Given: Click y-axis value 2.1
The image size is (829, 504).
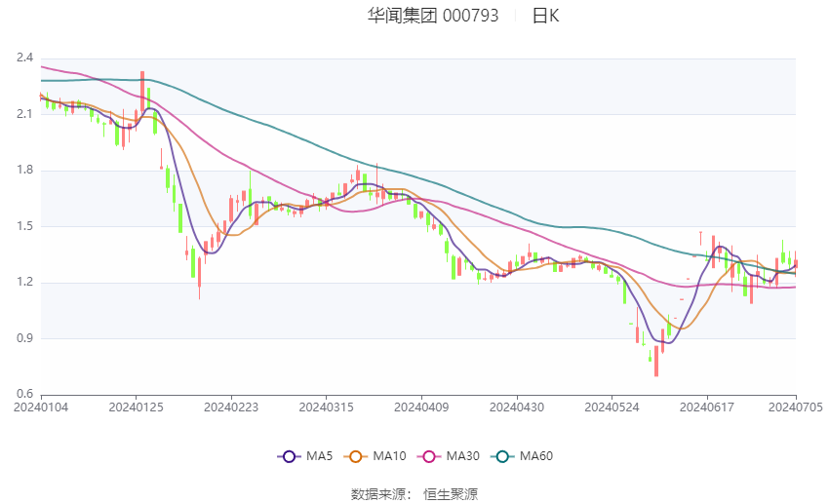Looking at the screenshot, I should (24, 114).
